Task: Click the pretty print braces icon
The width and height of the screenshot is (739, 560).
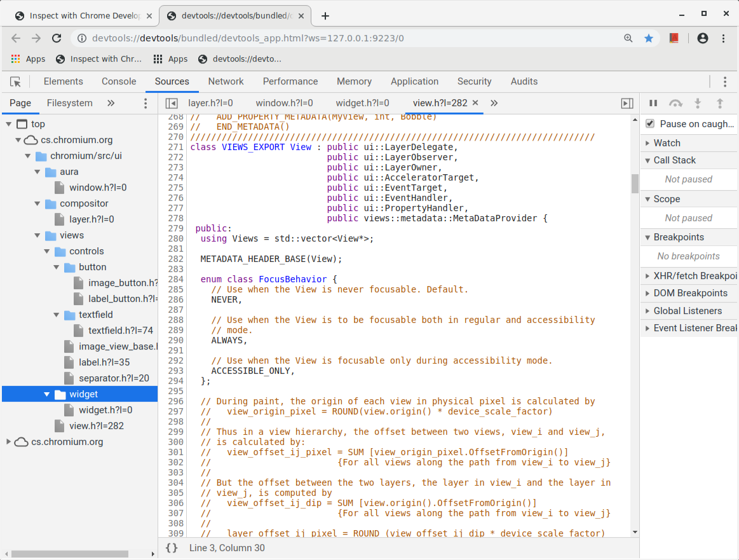Action: click(x=172, y=548)
